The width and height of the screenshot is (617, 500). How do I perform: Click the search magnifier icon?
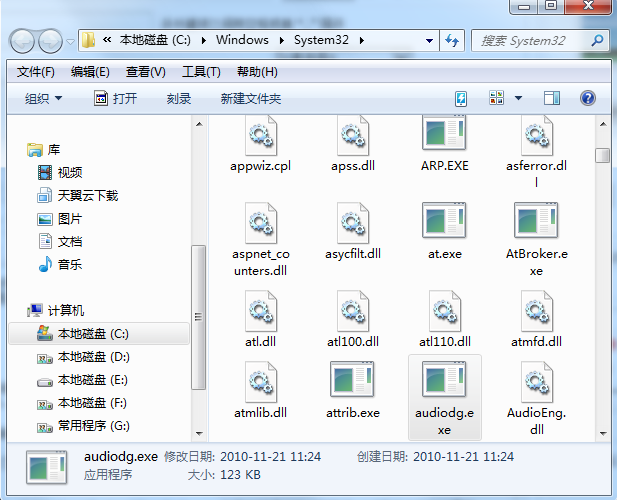[x=597, y=40]
